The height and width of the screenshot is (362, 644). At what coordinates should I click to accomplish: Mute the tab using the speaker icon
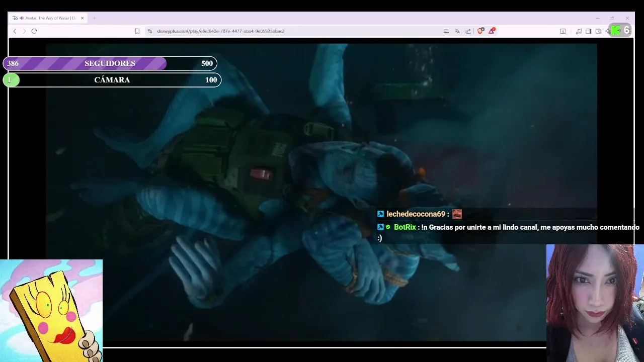[22, 18]
